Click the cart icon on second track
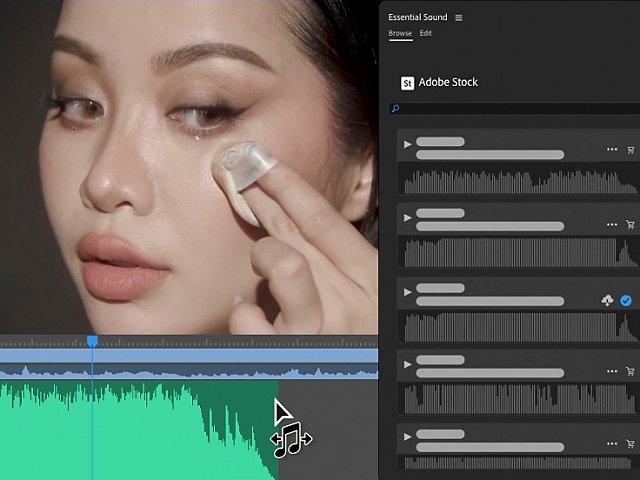Image resolution: width=640 pixels, height=480 pixels. 631,224
